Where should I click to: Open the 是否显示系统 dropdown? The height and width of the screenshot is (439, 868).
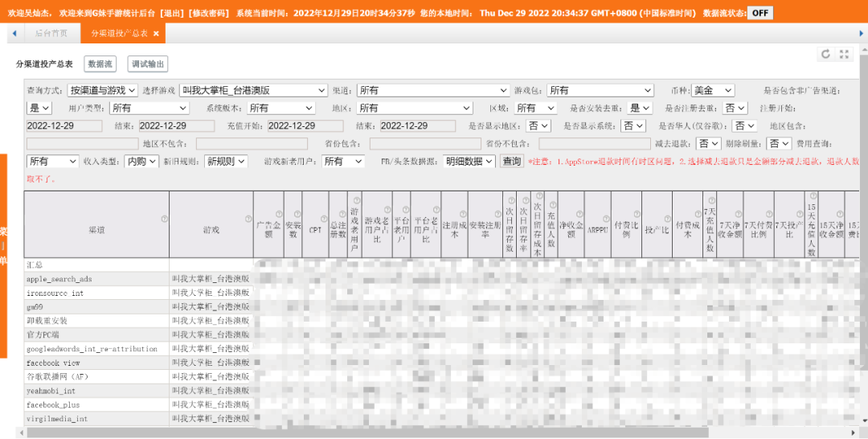633,125
